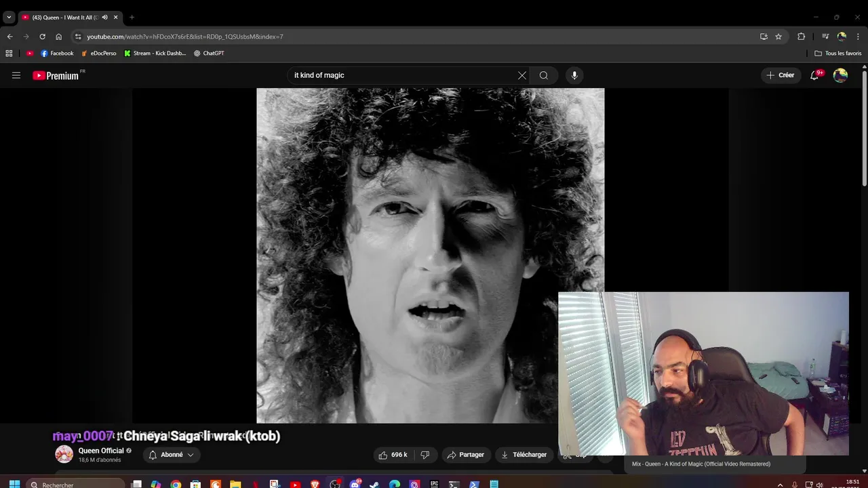
Task: Open the YouTube bookmark icon
Action: (30, 53)
